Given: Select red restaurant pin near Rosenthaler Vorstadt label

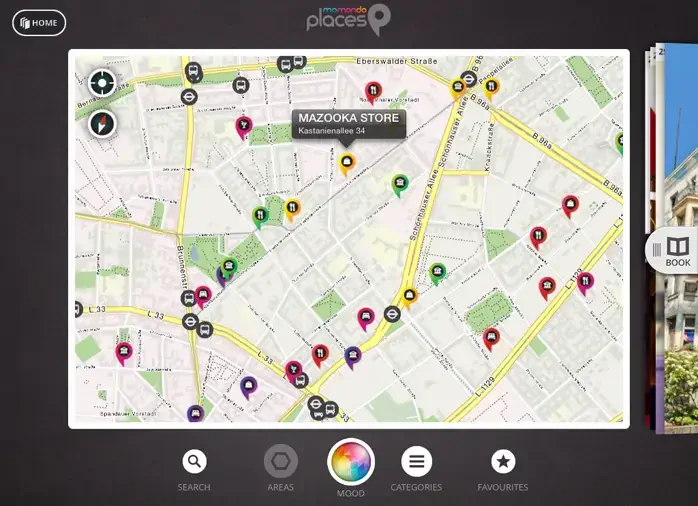Looking at the screenshot, I should 373,93.
